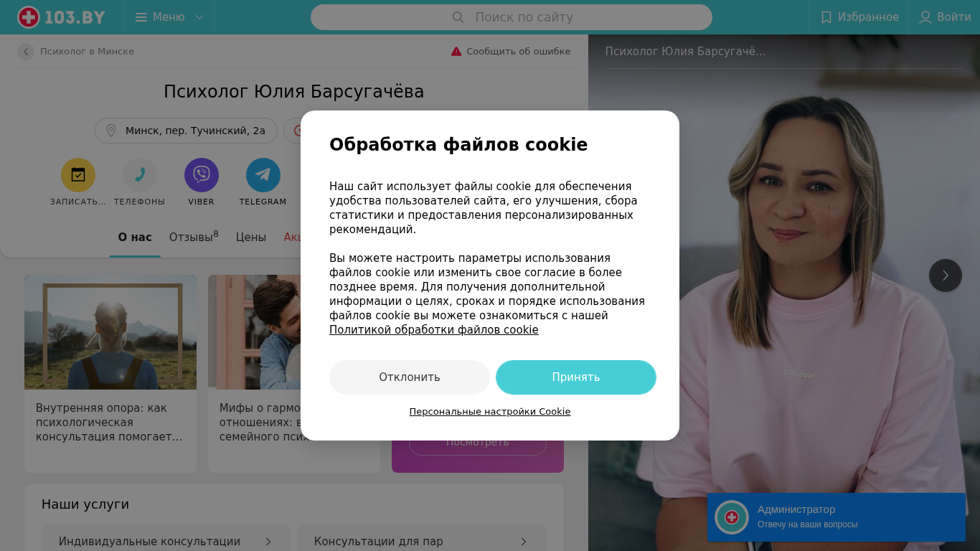This screenshot has width=980, height=551.
Task: Switch to the Цены tab
Action: point(251,237)
